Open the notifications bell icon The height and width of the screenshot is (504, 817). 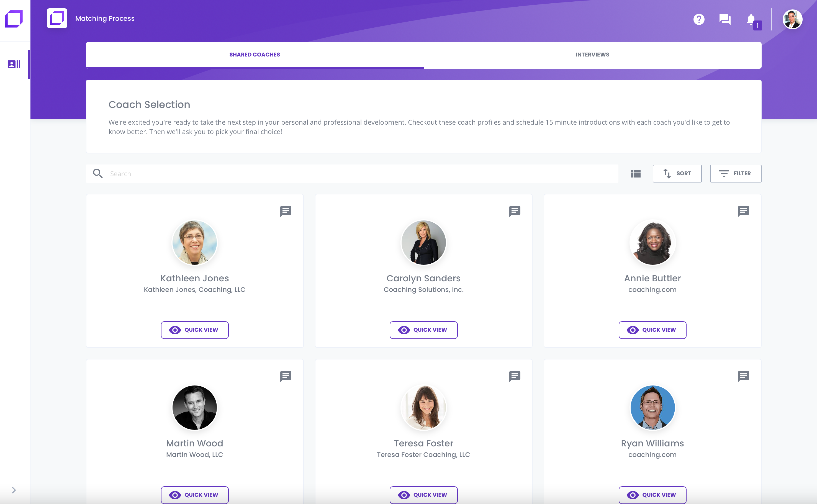751,20
